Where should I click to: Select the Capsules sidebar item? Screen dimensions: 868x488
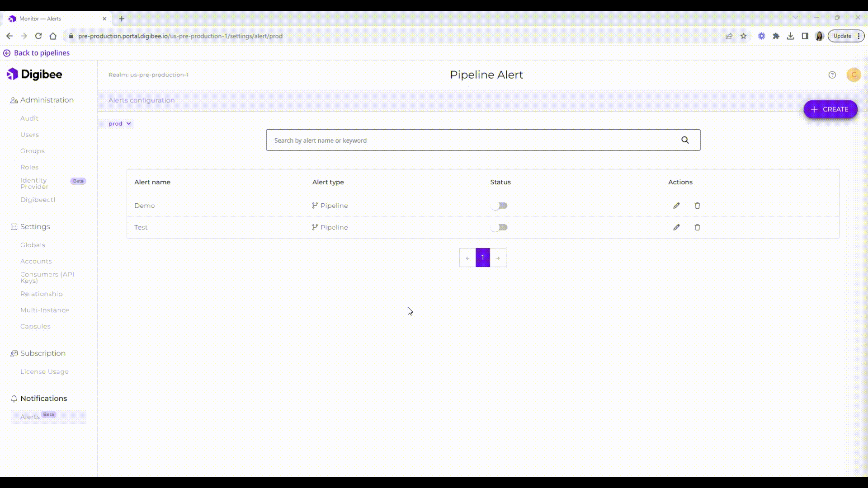[x=35, y=326]
